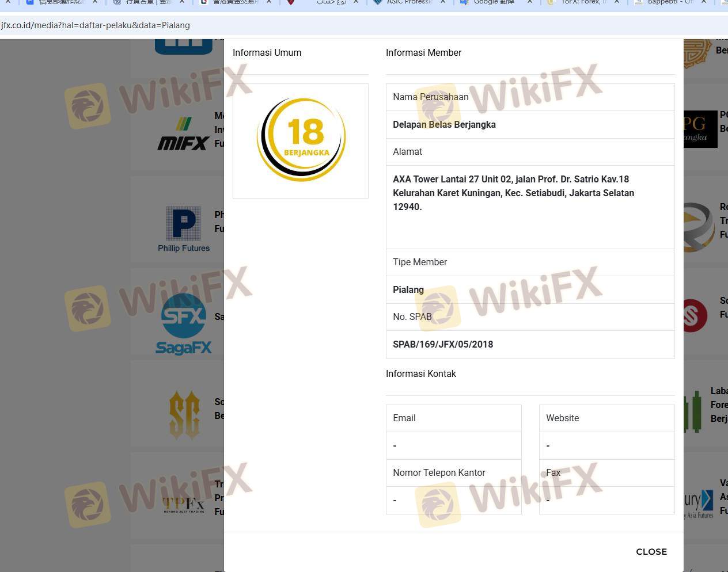Click the browser address bar URL
This screenshot has width=728, height=572.
click(96, 25)
